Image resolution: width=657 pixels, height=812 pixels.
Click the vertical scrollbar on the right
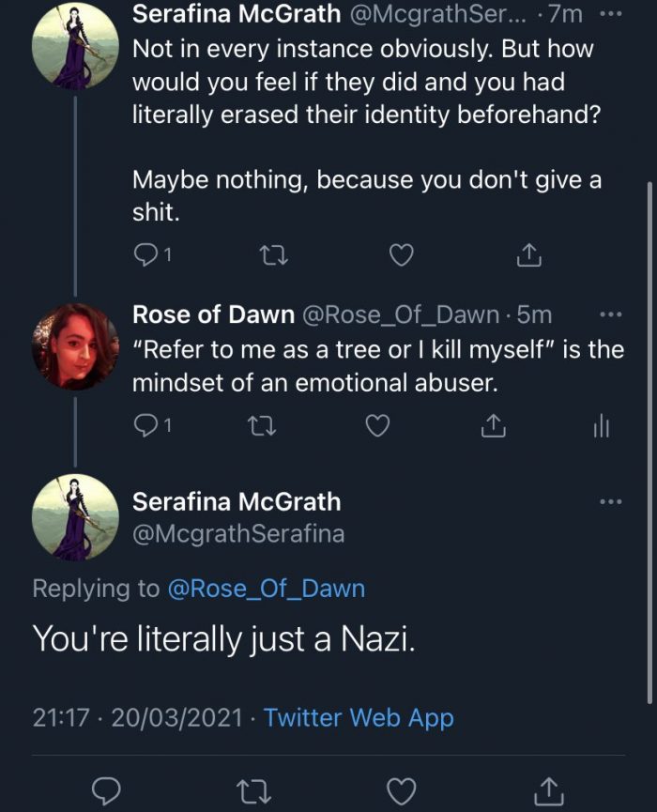point(649,441)
